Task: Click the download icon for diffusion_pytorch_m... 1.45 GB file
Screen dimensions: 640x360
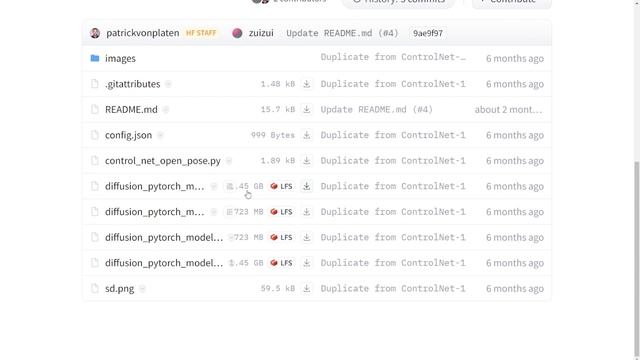Action: pyautogui.click(x=307, y=186)
